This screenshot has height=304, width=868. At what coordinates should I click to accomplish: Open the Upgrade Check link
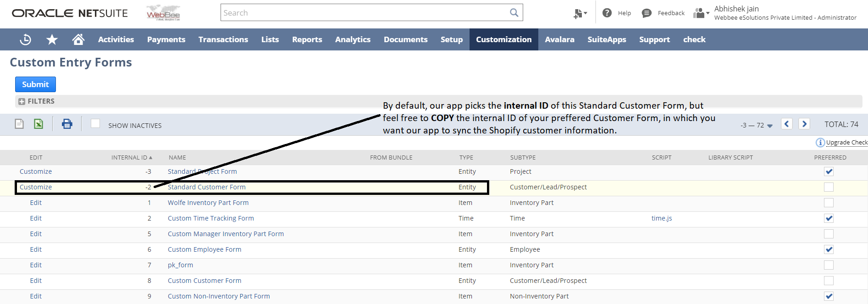coord(846,143)
